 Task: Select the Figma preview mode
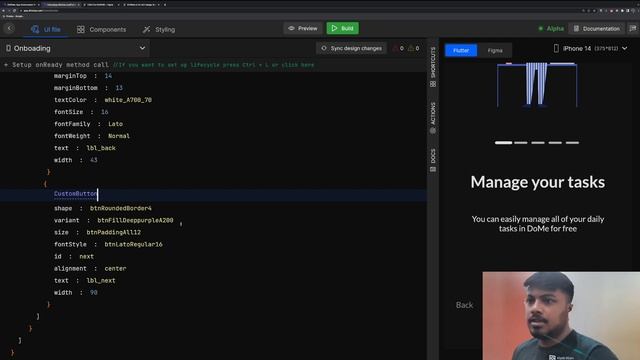click(495, 50)
